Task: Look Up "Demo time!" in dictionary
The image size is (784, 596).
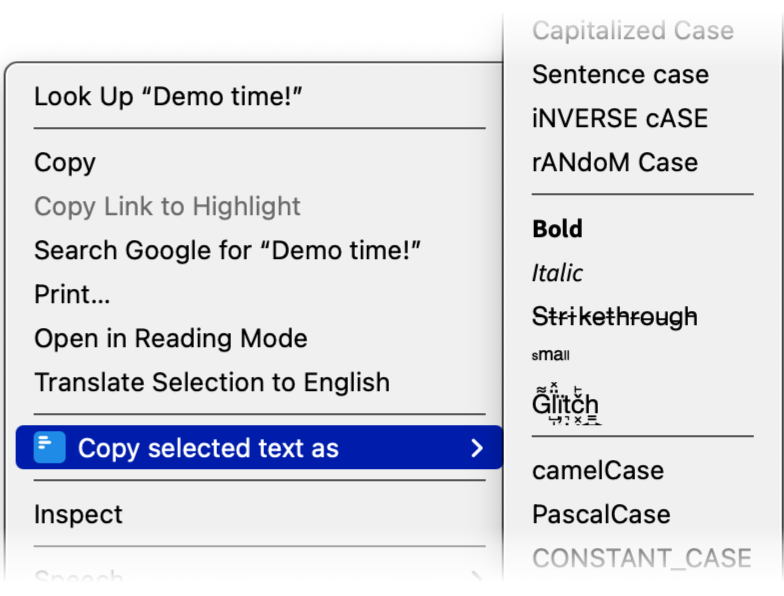Action: tap(168, 97)
